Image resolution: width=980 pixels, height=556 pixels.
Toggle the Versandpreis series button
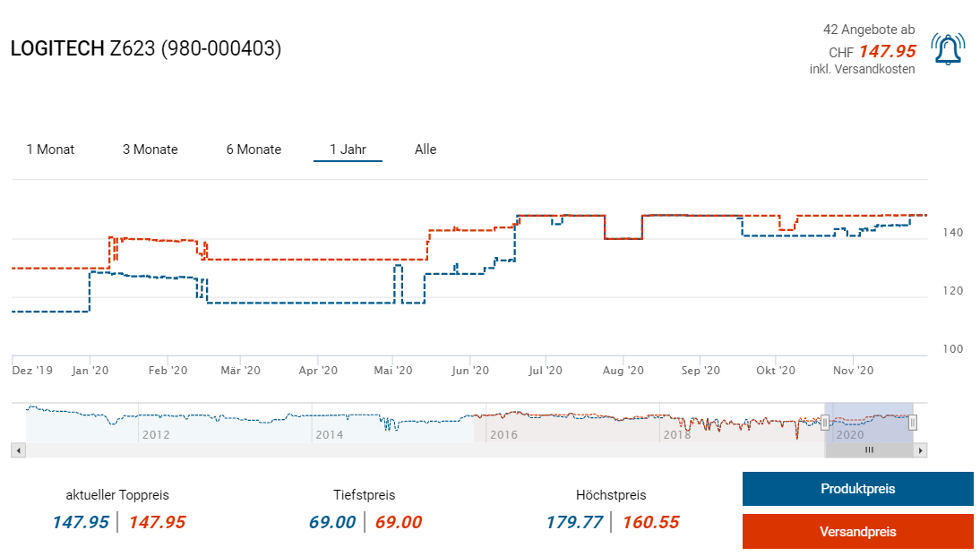857,532
